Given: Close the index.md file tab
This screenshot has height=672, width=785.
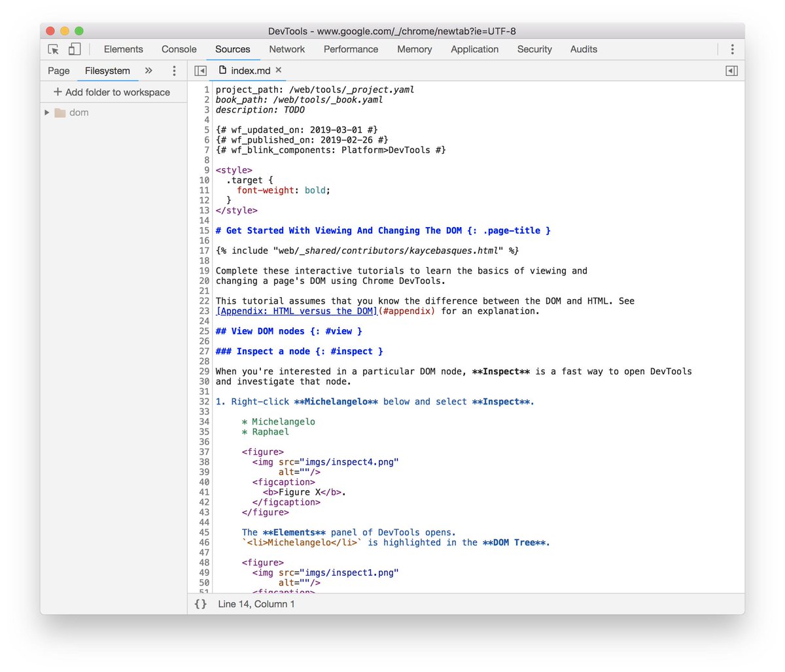Looking at the screenshot, I should 278,70.
